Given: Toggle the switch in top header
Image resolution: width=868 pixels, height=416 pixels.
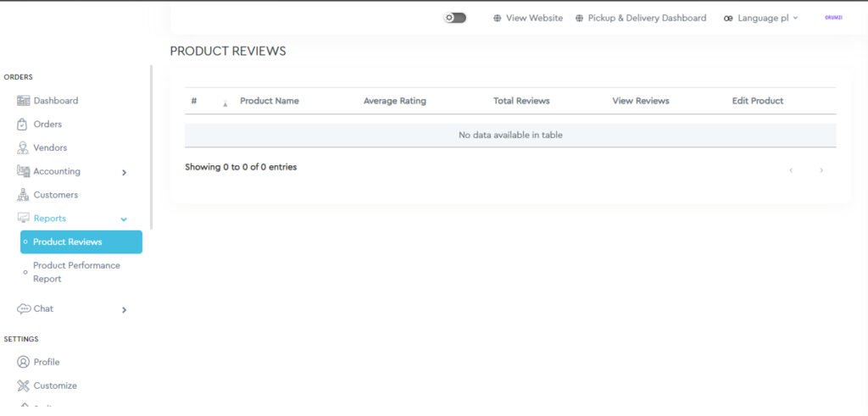Looking at the screenshot, I should click(x=455, y=18).
